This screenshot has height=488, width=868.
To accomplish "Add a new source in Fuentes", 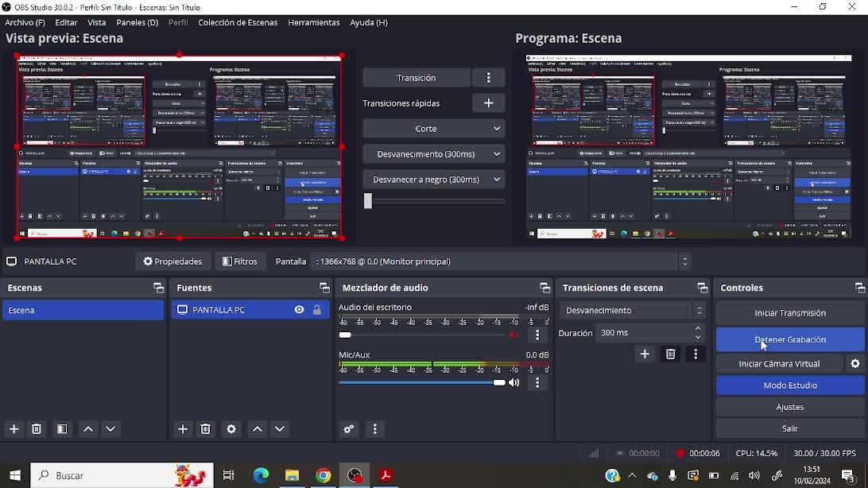I will tap(183, 429).
